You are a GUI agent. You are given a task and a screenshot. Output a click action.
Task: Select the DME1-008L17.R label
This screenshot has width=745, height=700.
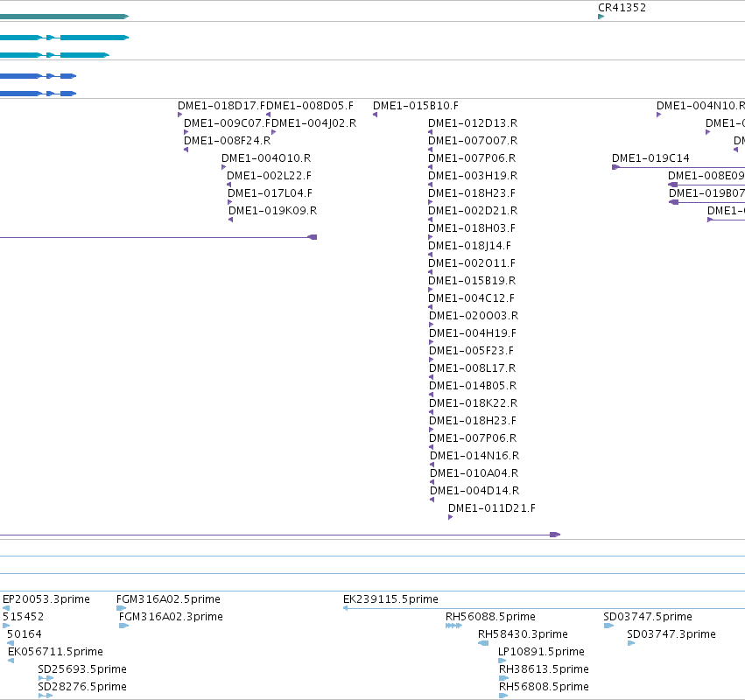coord(472,368)
